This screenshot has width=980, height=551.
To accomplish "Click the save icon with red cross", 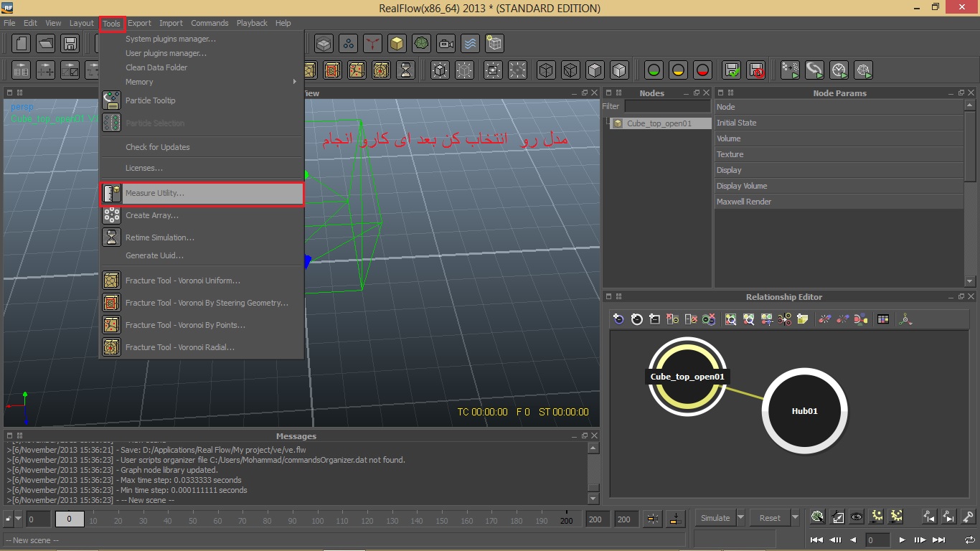I will (755, 70).
